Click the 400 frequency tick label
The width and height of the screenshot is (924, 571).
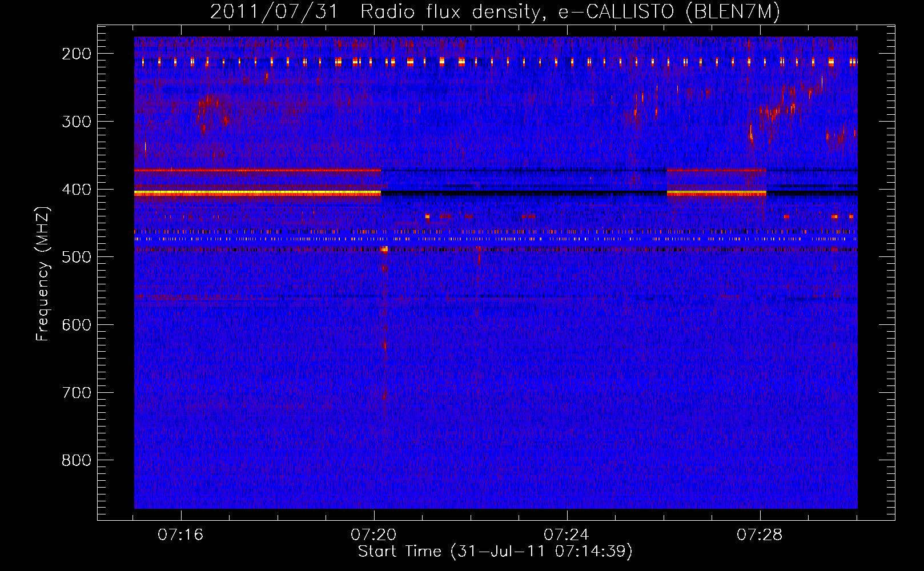coord(77,190)
